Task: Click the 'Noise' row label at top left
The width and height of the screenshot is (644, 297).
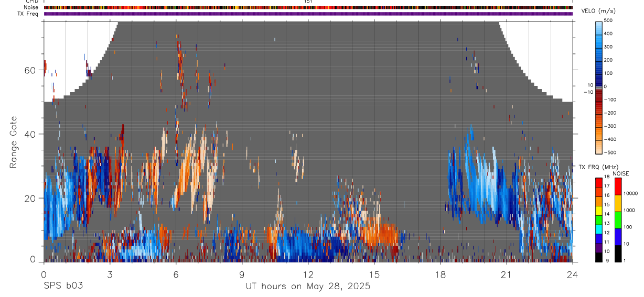Action: (x=30, y=7)
